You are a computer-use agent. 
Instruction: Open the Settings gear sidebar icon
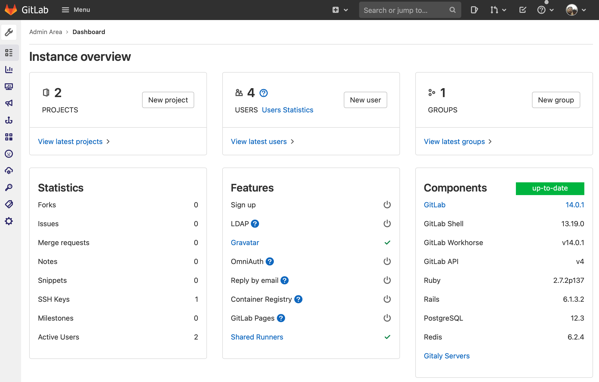click(9, 221)
